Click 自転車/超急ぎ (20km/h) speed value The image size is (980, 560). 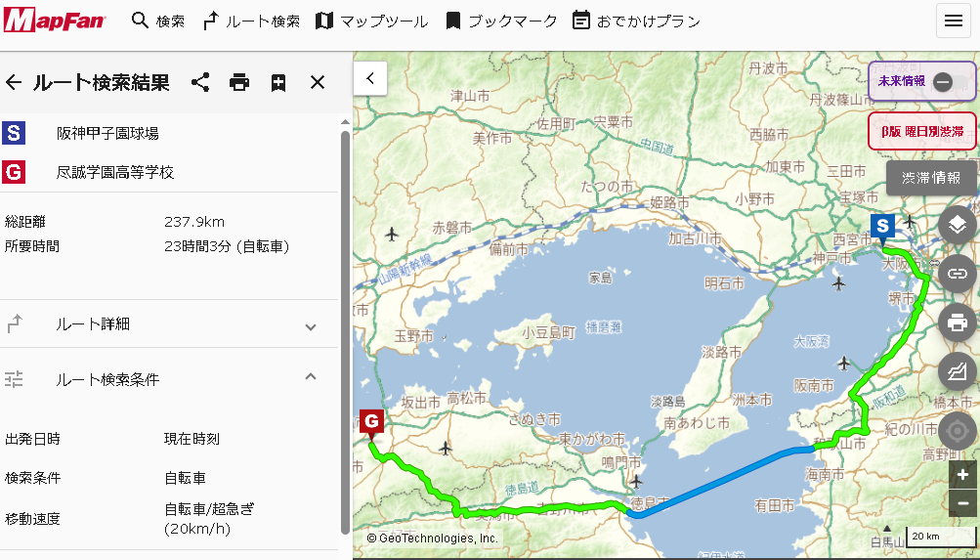(209, 519)
